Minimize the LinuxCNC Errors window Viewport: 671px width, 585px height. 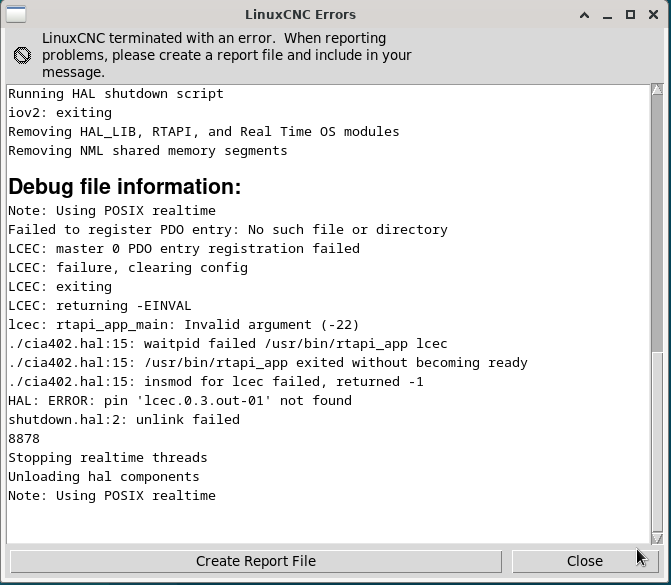point(607,15)
